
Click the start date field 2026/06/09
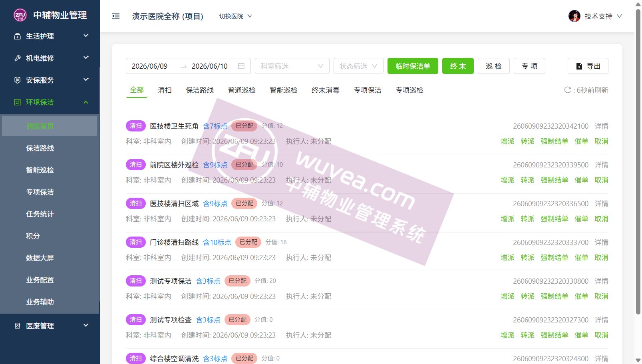150,66
